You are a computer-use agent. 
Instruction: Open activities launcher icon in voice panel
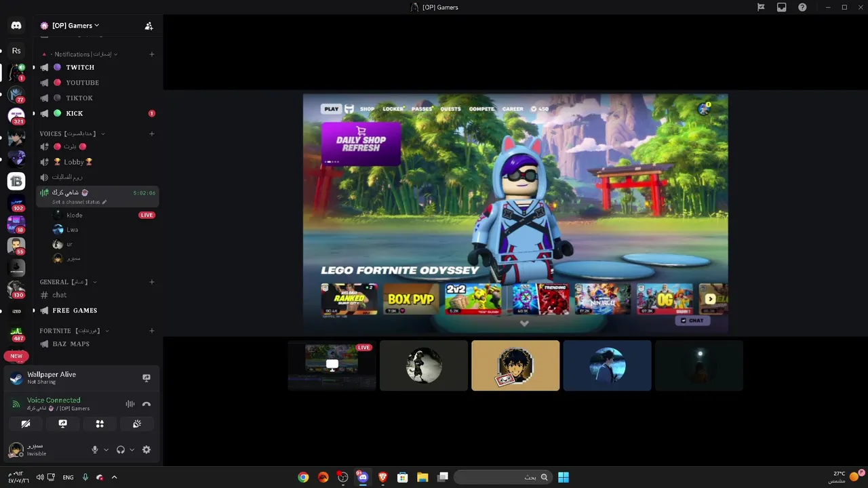coord(100,424)
